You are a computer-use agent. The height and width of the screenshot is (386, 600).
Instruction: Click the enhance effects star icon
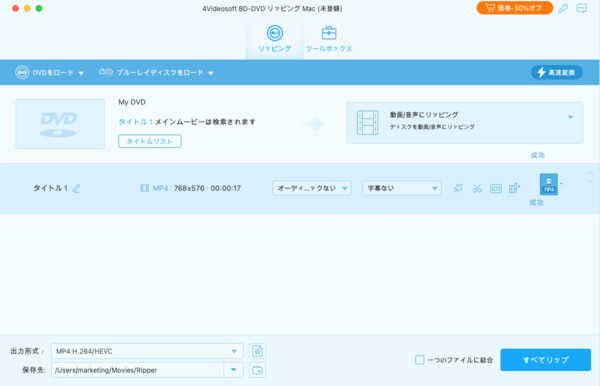(458, 188)
